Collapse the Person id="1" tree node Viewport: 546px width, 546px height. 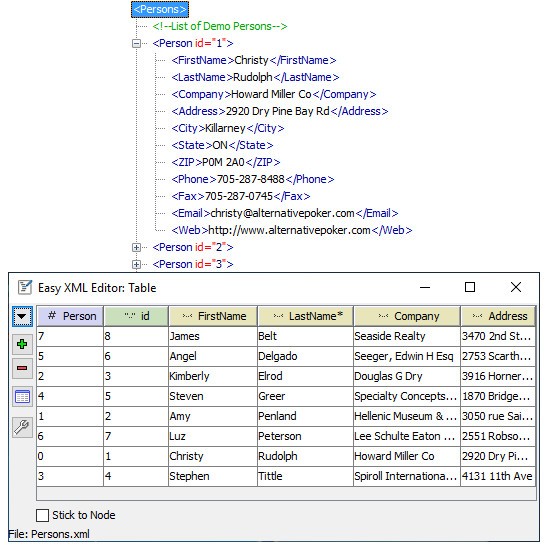pyautogui.click(x=136, y=44)
